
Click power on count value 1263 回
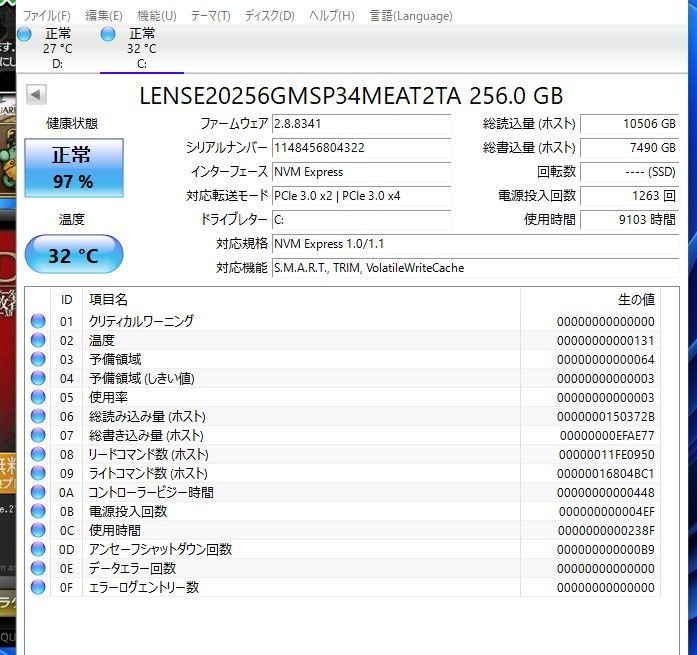629,196
